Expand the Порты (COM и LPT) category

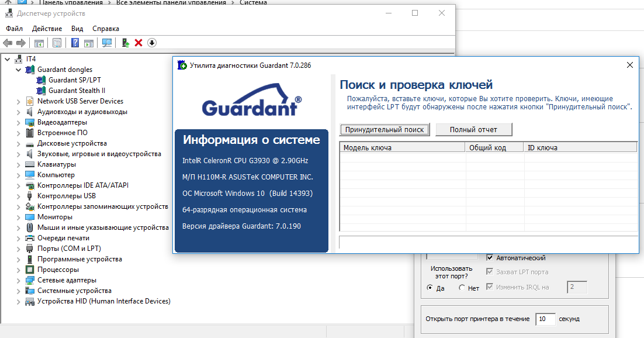click(19, 249)
